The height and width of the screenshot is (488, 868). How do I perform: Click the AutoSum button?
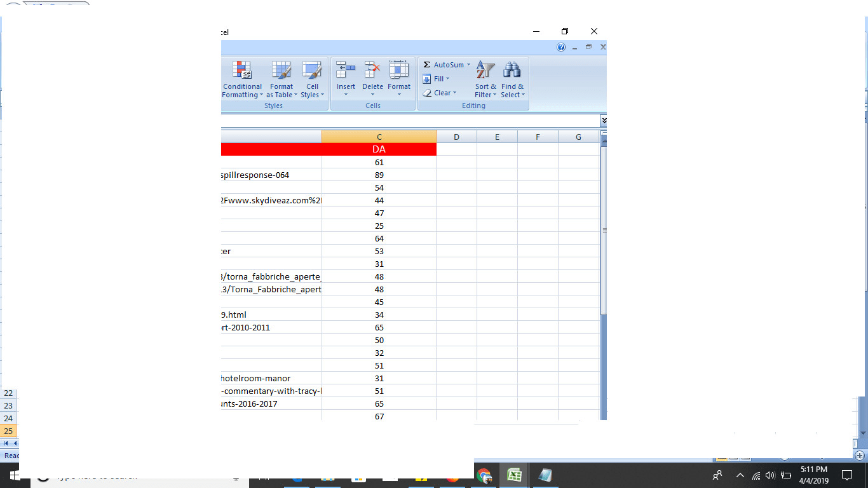tap(444, 65)
